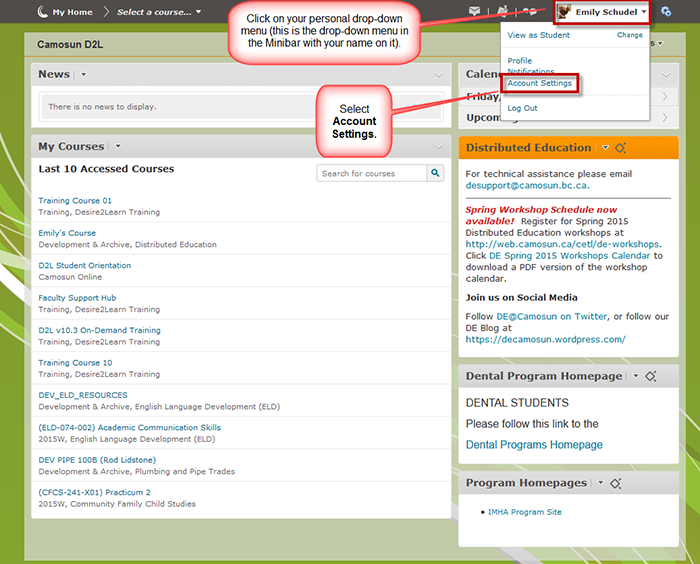Screen dimensions: 700x564
Task: Select View as Student option
Action: coord(538,35)
